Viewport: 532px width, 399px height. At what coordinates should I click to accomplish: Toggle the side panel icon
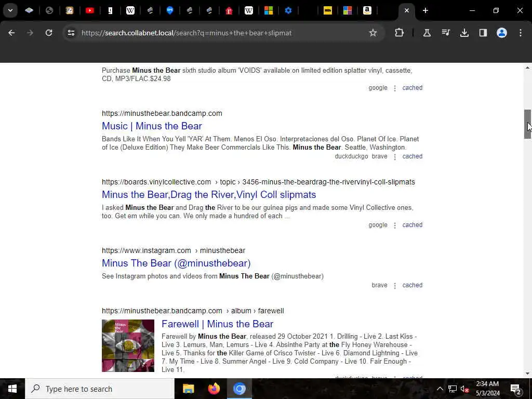(x=483, y=33)
